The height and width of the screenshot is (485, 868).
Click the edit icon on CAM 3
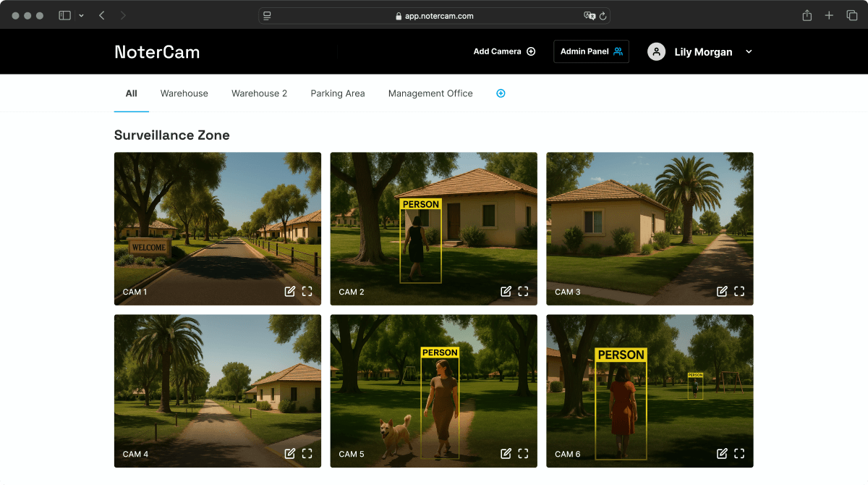pos(722,291)
